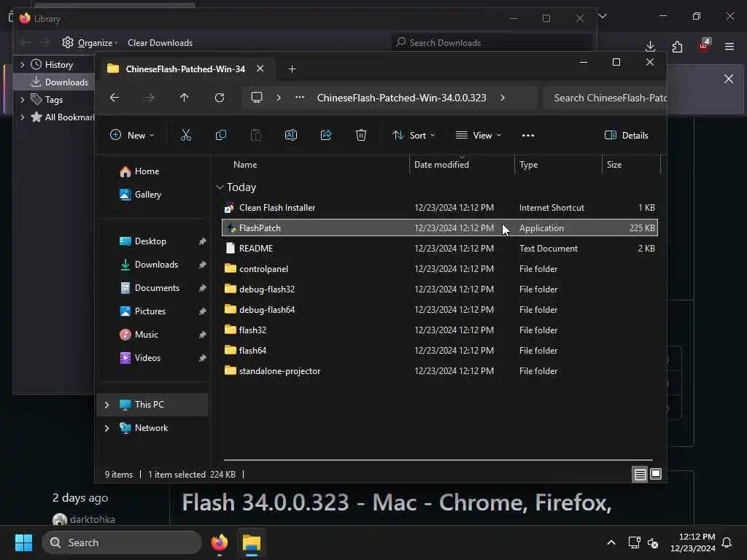Click the This PC monitor icon in address bar
The height and width of the screenshot is (560, 747).
tap(257, 98)
